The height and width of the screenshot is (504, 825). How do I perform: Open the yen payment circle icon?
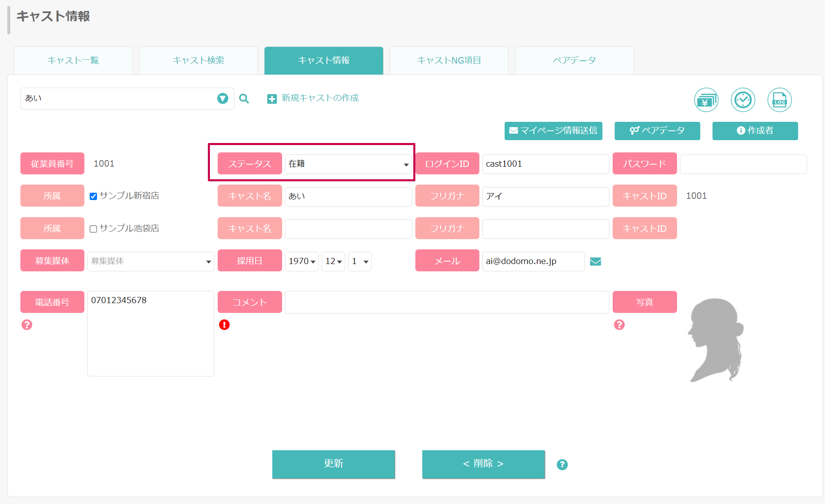coord(706,100)
